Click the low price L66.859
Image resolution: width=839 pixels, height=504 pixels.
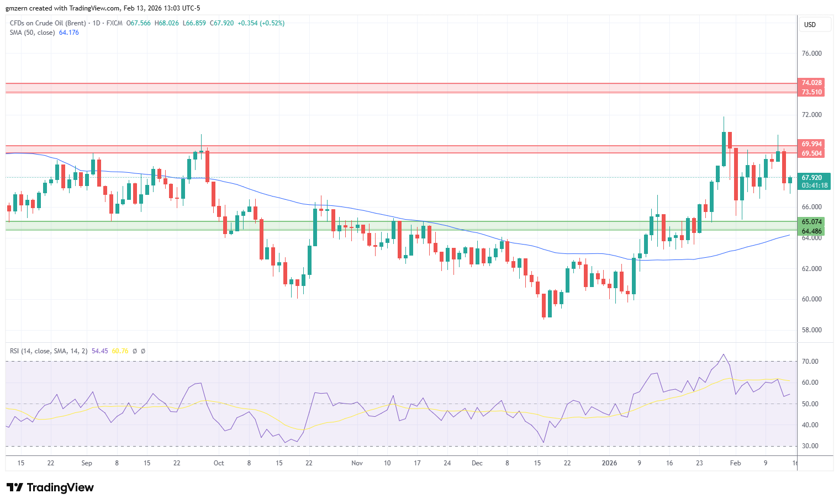pyautogui.click(x=194, y=23)
